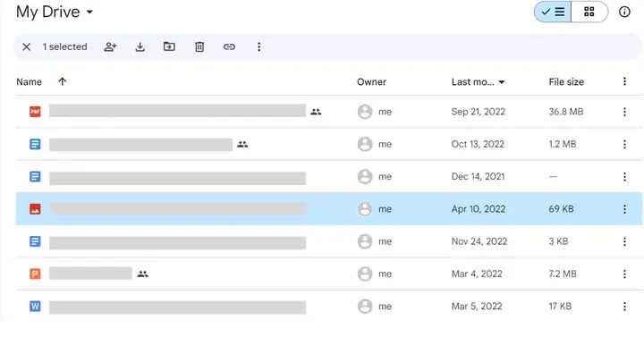The image size is (644, 362).
Task: Click the 7.2 MB file size cell
Action: coord(563,274)
